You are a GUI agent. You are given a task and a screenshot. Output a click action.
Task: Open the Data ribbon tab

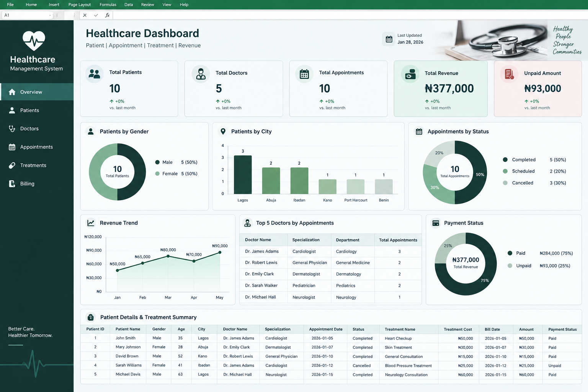129,5
